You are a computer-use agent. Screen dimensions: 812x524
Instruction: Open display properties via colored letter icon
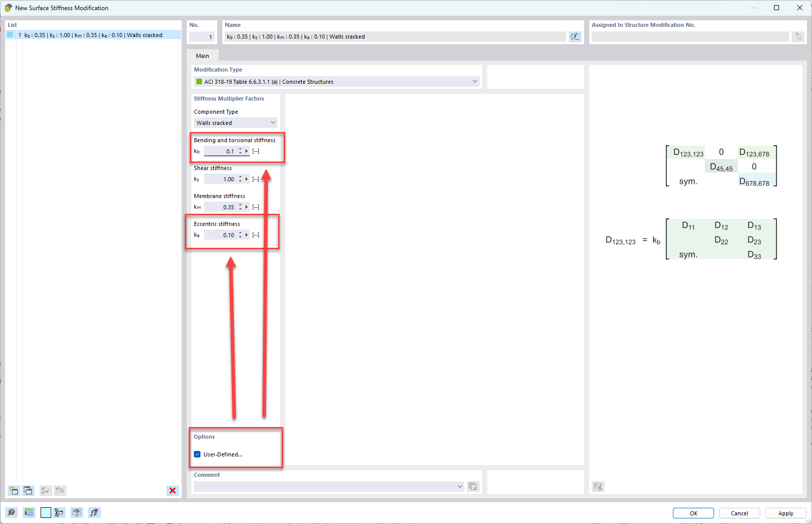point(58,512)
